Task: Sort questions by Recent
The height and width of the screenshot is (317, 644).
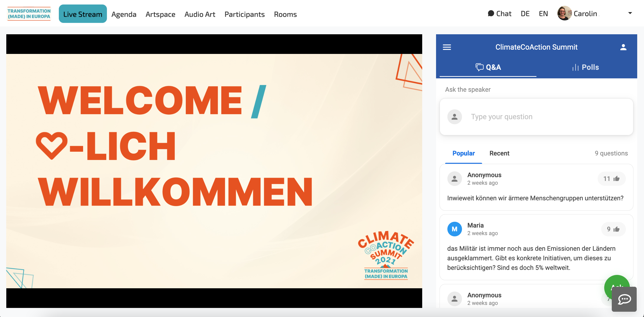Action: click(x=499, y=153)
